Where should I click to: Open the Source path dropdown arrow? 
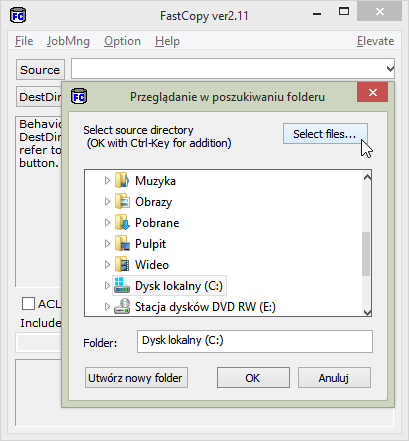coord(390,69)
